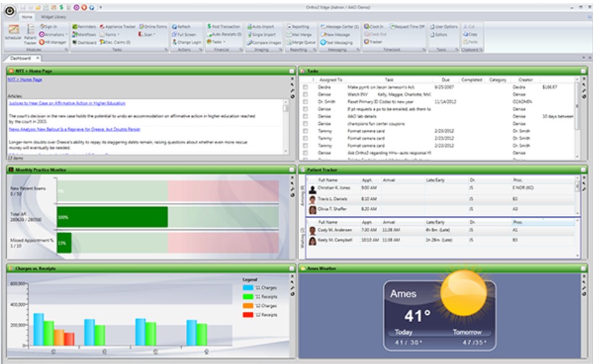Select the Dashboard document tab
Viewport: 593px width, 364px height.
coord(20,58)
